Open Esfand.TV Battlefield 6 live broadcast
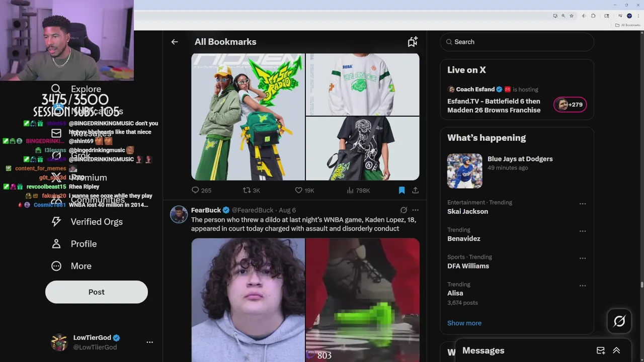The image size is (644, 362). [494, 106]
